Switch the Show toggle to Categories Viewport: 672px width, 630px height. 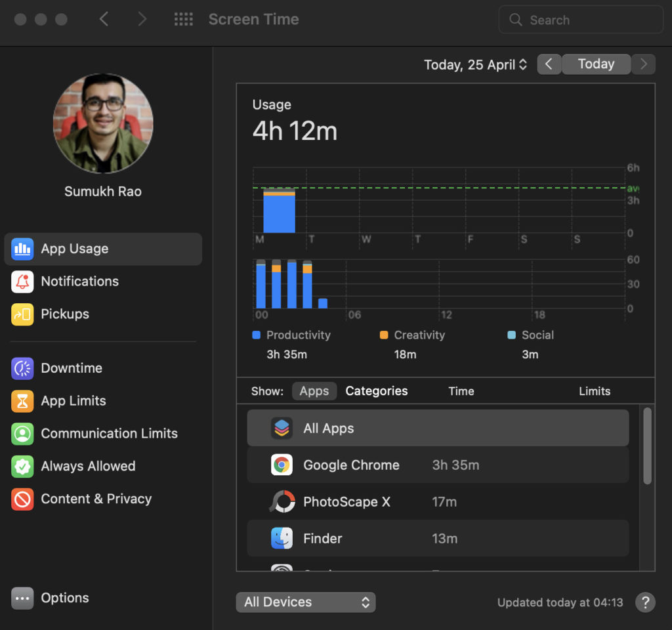[x=376, y=391]
